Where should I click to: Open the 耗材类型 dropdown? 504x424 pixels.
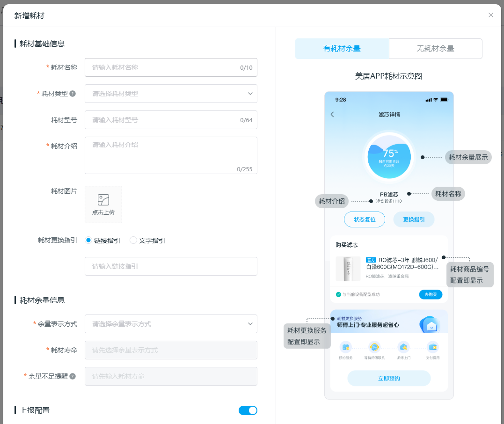(171, 94)
